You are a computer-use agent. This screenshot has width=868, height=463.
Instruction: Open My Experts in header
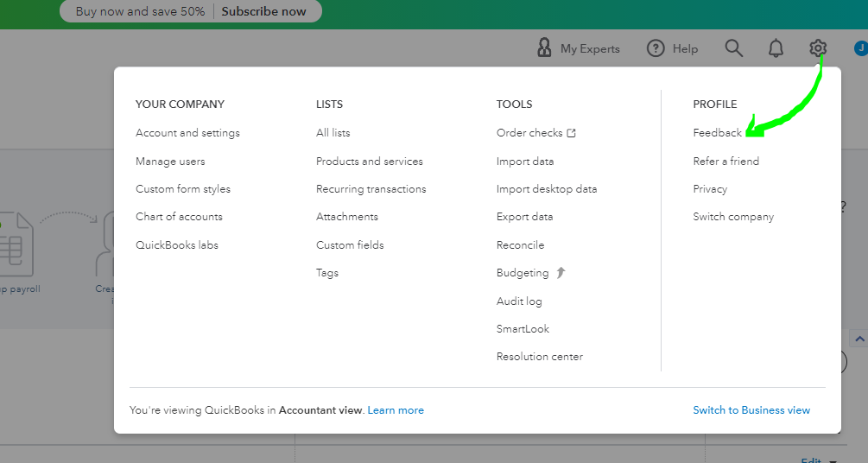(x=578, y=48)
